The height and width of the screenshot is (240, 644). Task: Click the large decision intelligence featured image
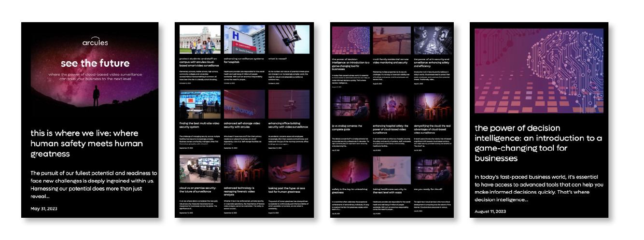coord(539,71)
